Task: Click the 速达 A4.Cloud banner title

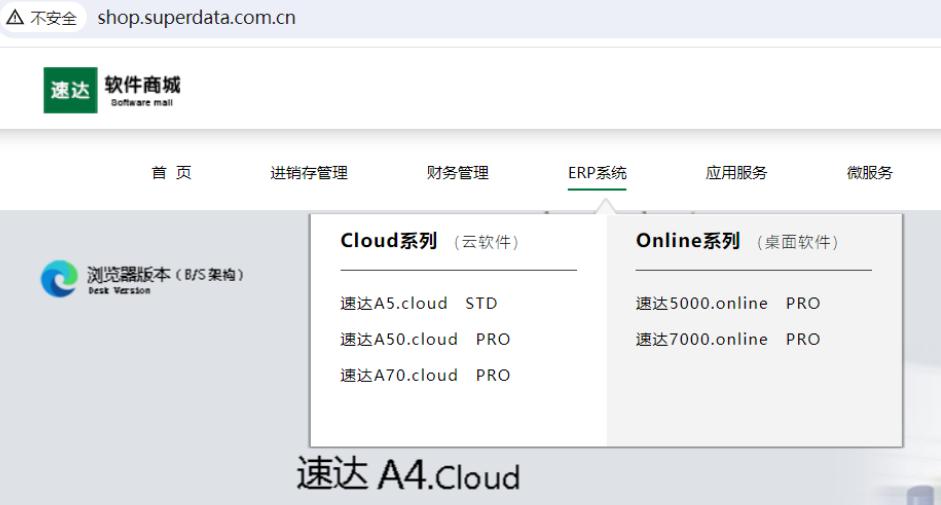Action: (x=408, y=474)
